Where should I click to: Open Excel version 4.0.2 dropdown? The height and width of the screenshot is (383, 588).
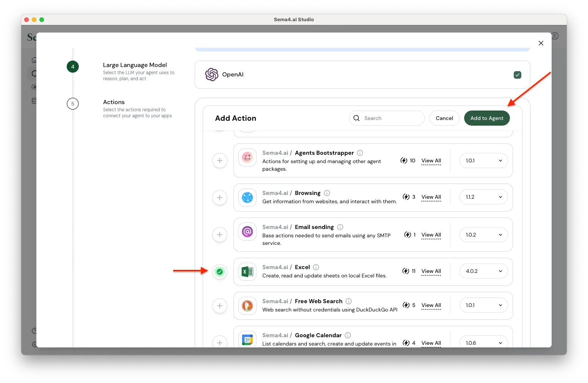pos(483,271)
